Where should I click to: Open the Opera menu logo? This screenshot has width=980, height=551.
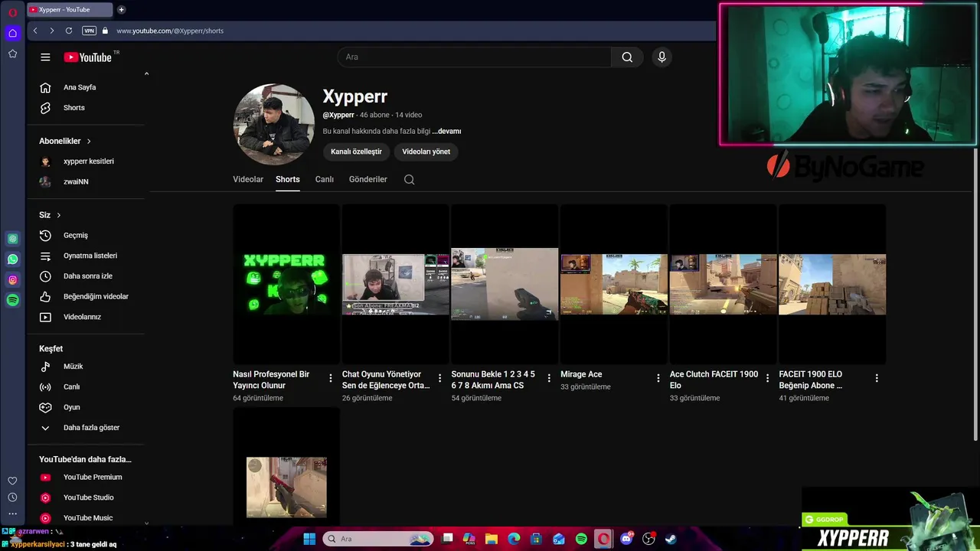(x=12, y=12)
